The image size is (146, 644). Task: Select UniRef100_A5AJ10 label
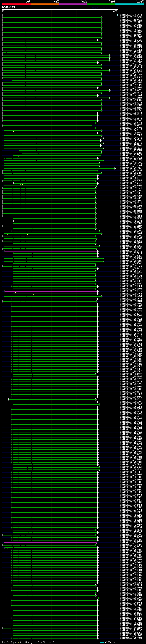131,30
